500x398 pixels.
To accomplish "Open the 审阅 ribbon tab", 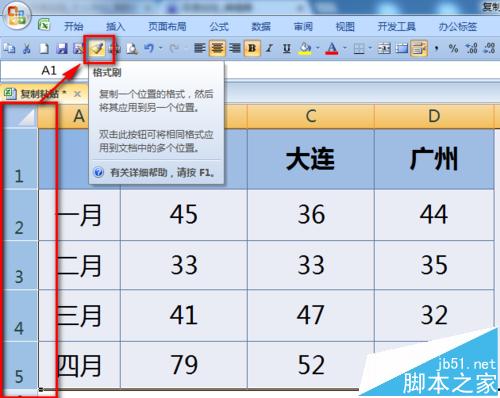I will [x=303, y=26].
